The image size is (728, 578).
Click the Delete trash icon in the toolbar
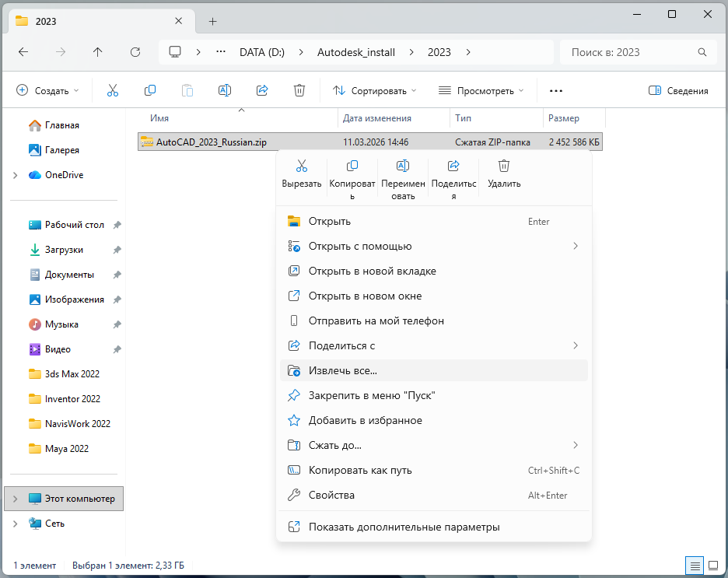coord(299,90)
